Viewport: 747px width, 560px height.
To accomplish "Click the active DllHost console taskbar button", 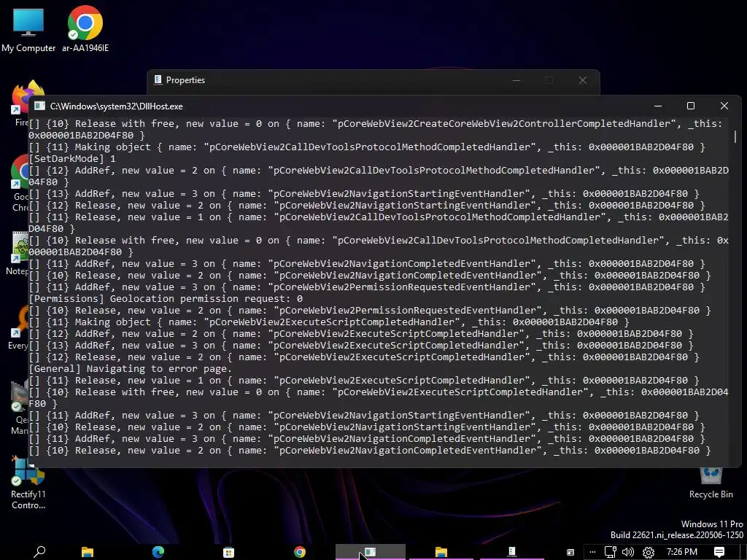I will tap(370, 552).
